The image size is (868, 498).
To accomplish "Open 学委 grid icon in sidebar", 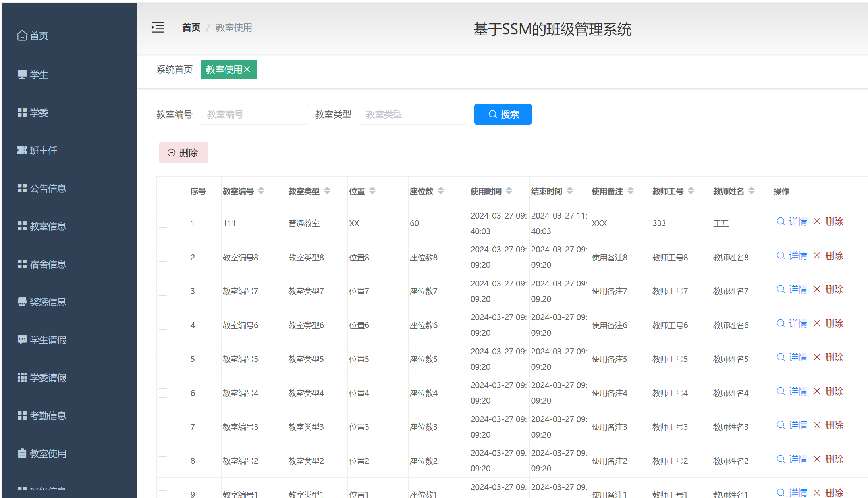I will tap(22, 113).
